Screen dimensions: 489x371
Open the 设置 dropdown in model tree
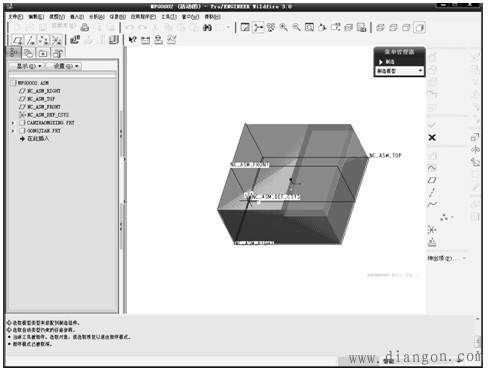pyautogui.click(x=64, y=66)
